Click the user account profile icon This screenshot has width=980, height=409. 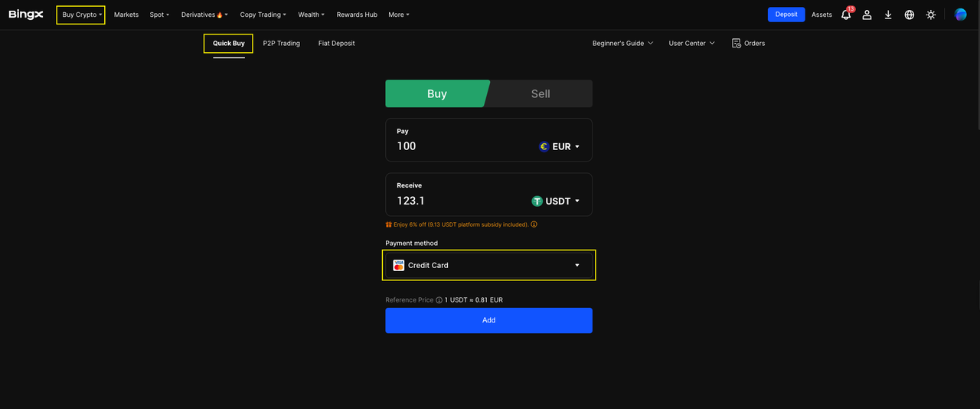click(x=867, y=15)
